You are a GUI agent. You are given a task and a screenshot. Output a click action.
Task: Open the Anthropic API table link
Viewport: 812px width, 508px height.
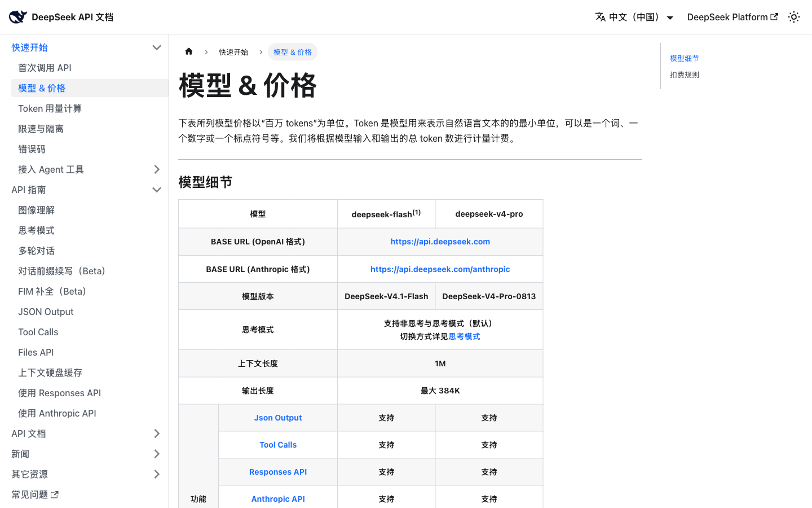click(x=278, y=499)
